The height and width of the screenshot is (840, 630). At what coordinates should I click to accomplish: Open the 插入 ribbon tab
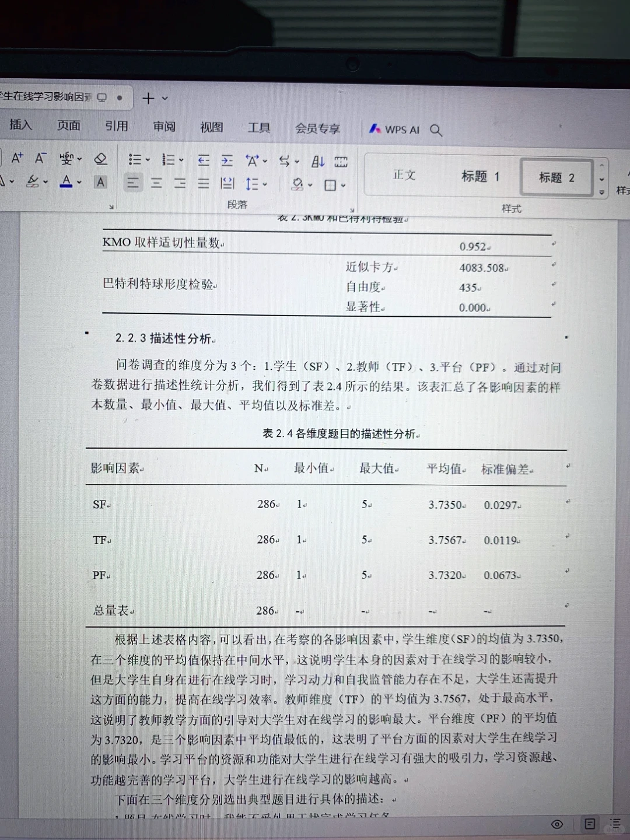click(20, 125)
